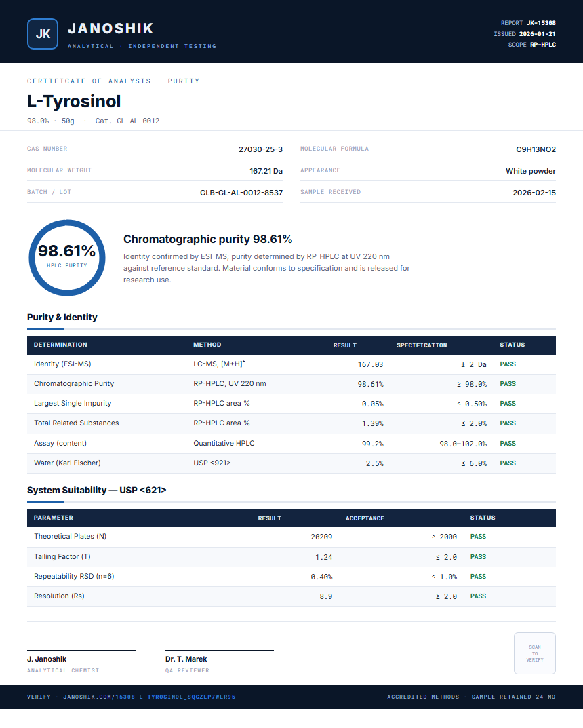Click the JANOSHIK company name in header

[x=110, y=28]
